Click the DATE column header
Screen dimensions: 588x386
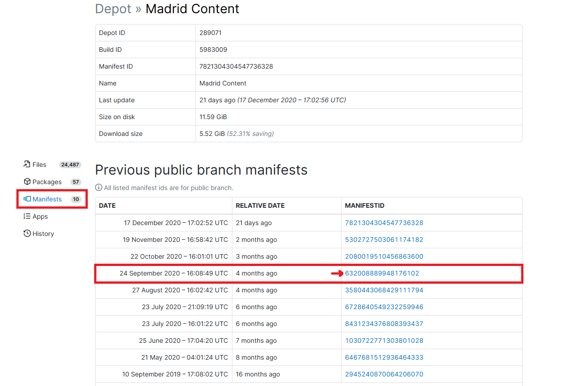tap(107, 206)
